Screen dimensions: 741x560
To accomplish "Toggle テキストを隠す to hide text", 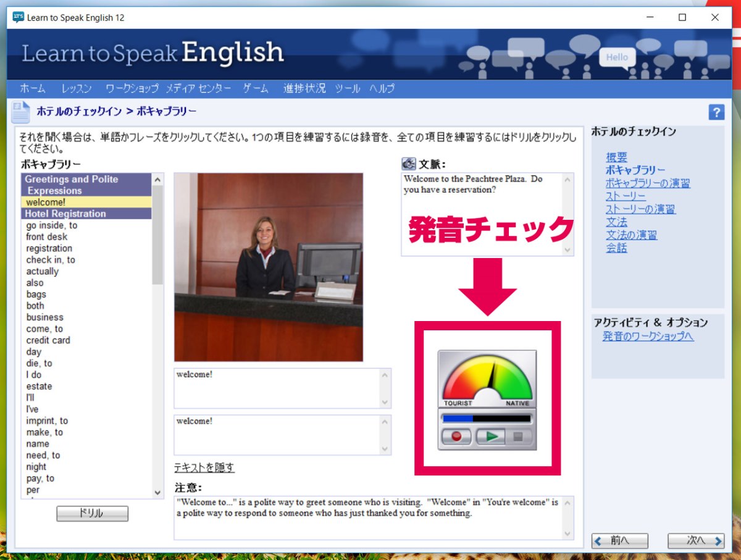I will pyautogui.click(x=203, y=467).
